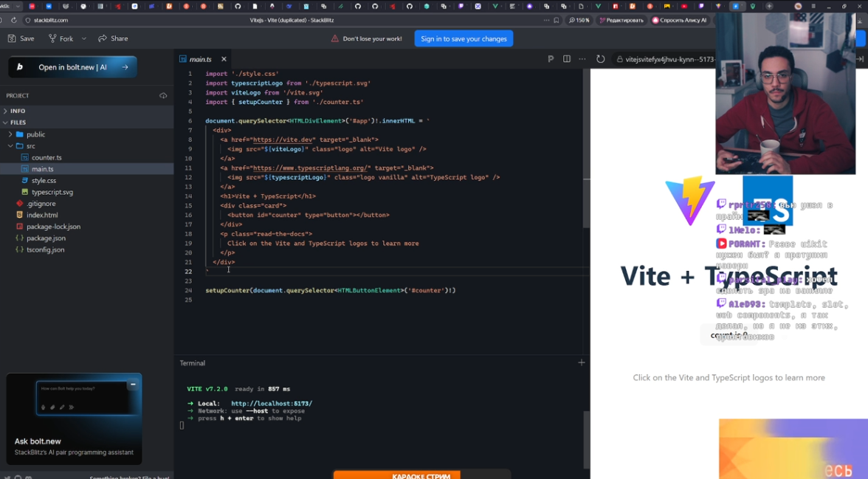The width and height of the screenshot is (868, 479).
Task: Toggle split editor layout icon
Action: tap(566, 59)
